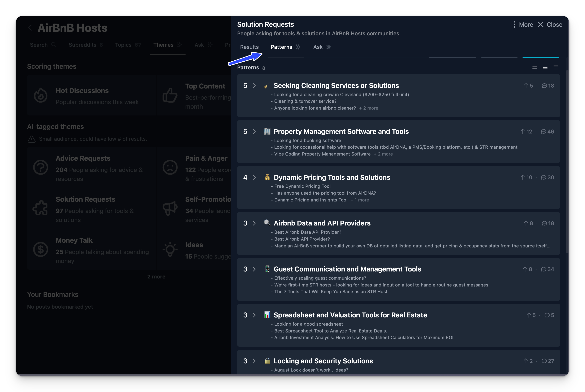Show '+ 1 more' under Dynamic Pricing Tools
The image size is (585, 392).
360,200
